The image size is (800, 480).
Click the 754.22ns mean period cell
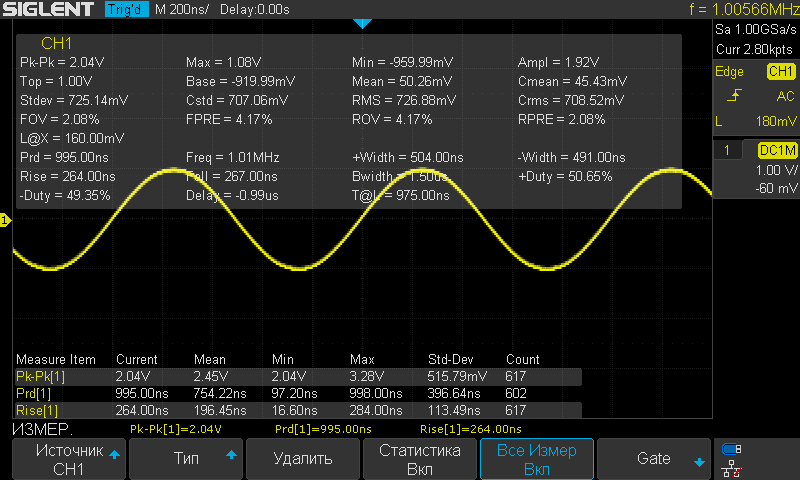coord(220,394)
